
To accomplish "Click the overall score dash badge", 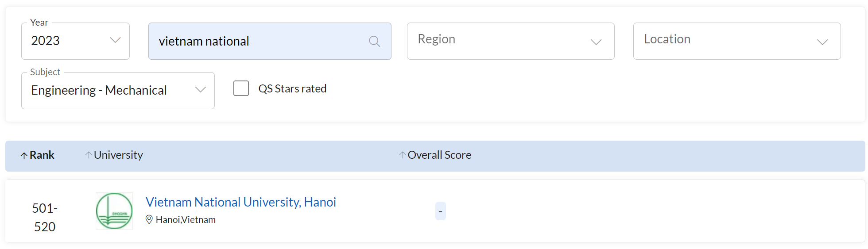I will [x=440, y=211].
